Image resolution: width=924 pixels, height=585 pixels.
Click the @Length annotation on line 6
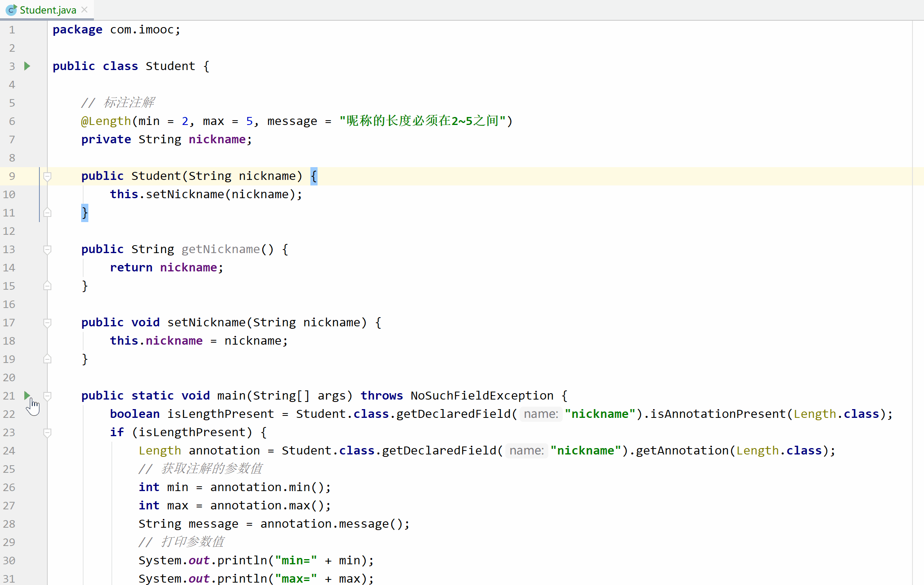106,121
